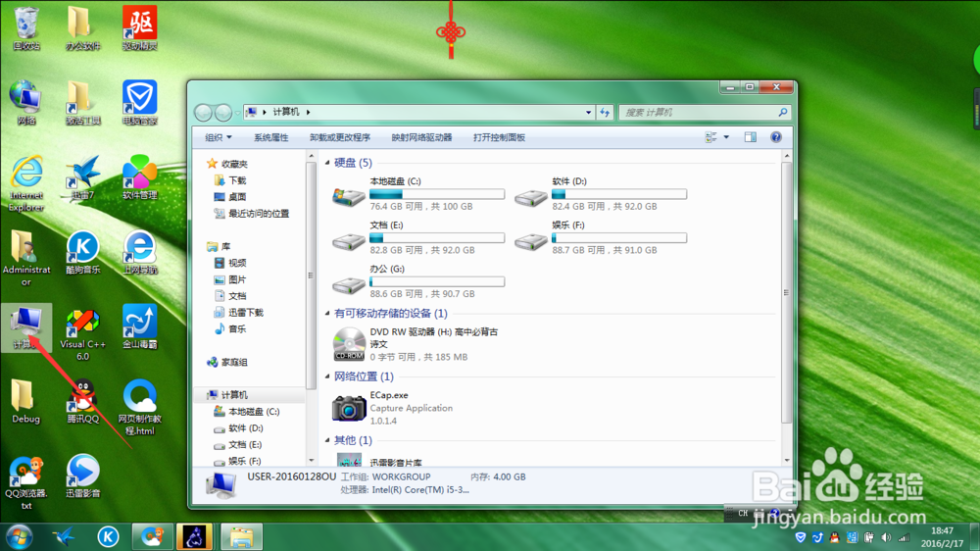Open the Windows Start button
The height and width of the screenshot is (551, 980).
(19, 536)
